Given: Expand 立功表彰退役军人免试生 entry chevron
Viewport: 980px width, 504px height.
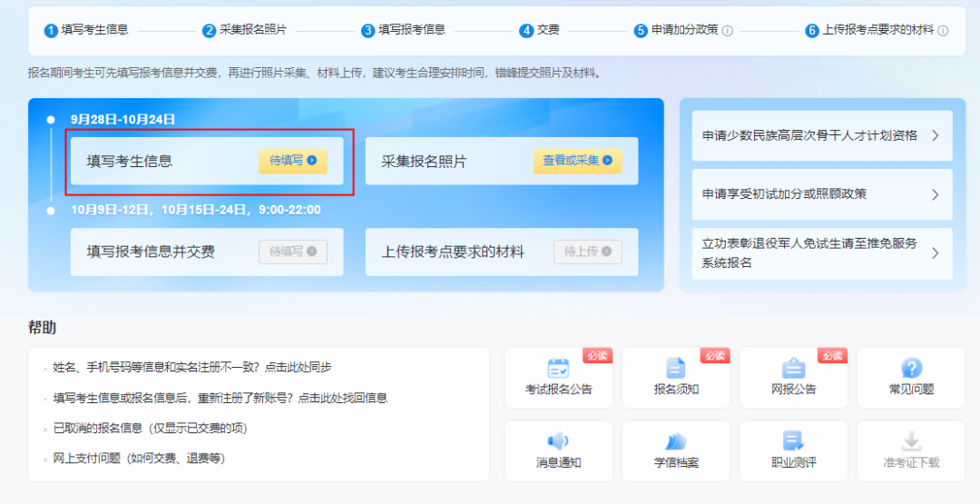Looking at the screenshot, I should (935, 252).
